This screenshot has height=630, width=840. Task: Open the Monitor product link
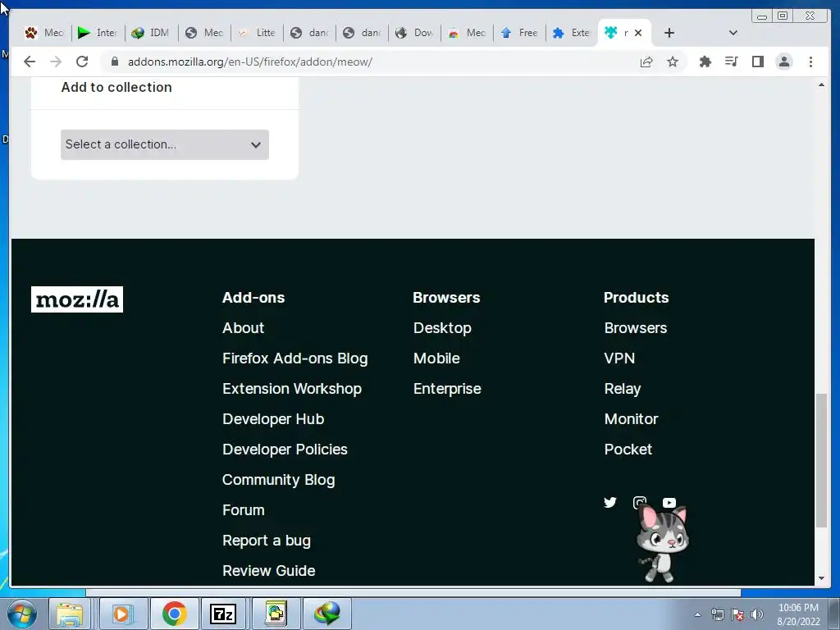(631, 419)
